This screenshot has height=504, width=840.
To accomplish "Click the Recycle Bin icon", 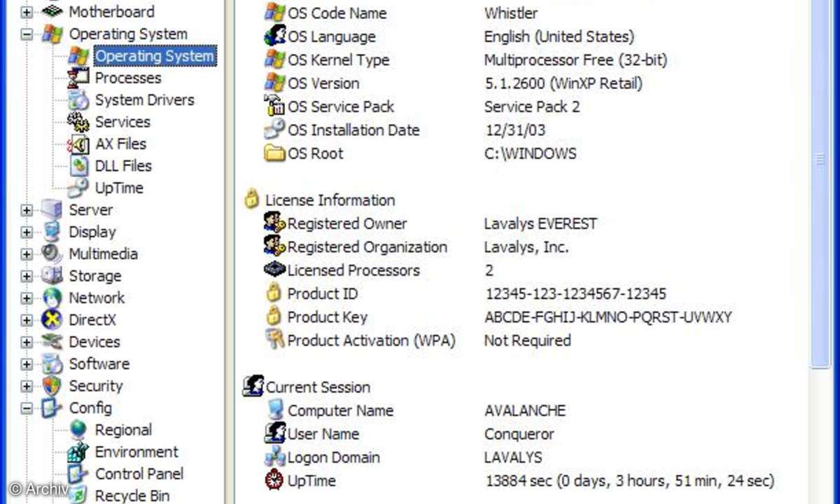I will click(78, 495).
